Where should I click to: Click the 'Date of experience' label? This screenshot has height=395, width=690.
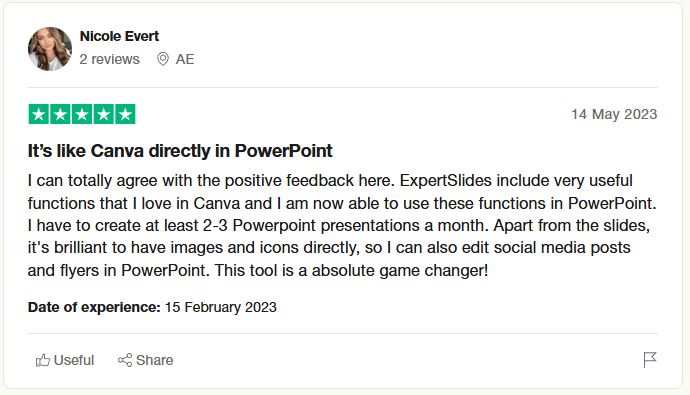point(94,307)
